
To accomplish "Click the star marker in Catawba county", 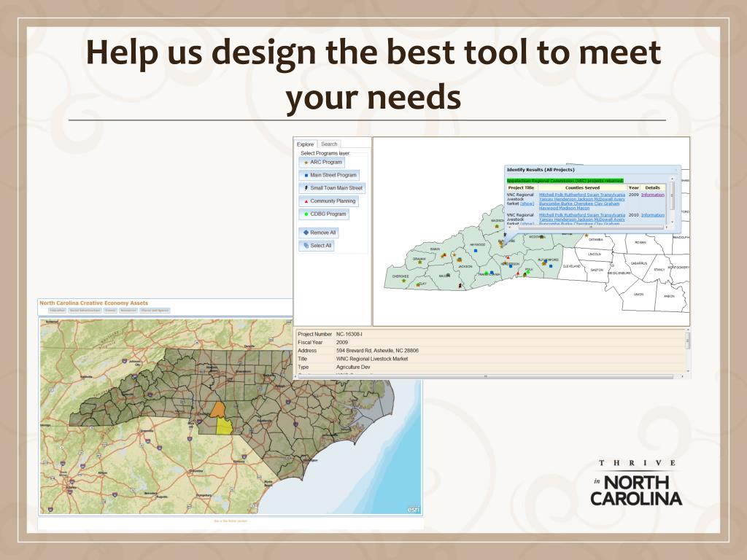I will [587, 236].
